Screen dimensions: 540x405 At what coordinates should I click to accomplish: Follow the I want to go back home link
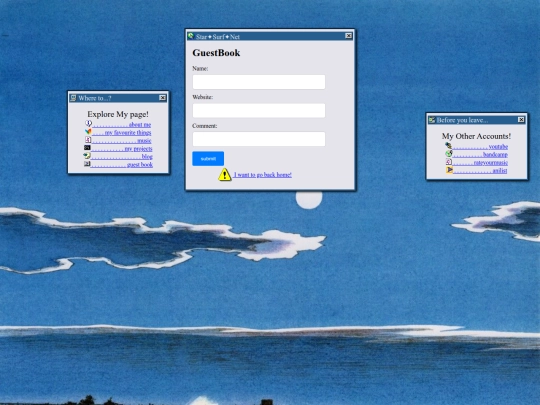coord(263,175)
